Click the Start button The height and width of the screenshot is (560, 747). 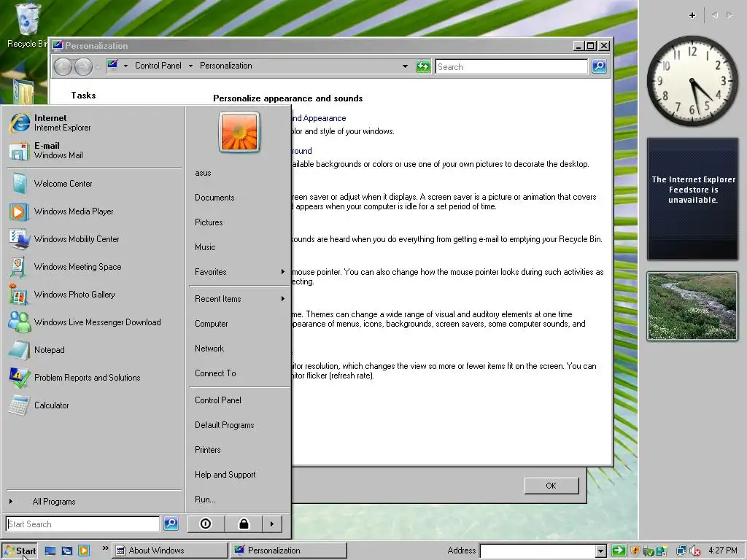pyautogui.click(x=20, y=551)
